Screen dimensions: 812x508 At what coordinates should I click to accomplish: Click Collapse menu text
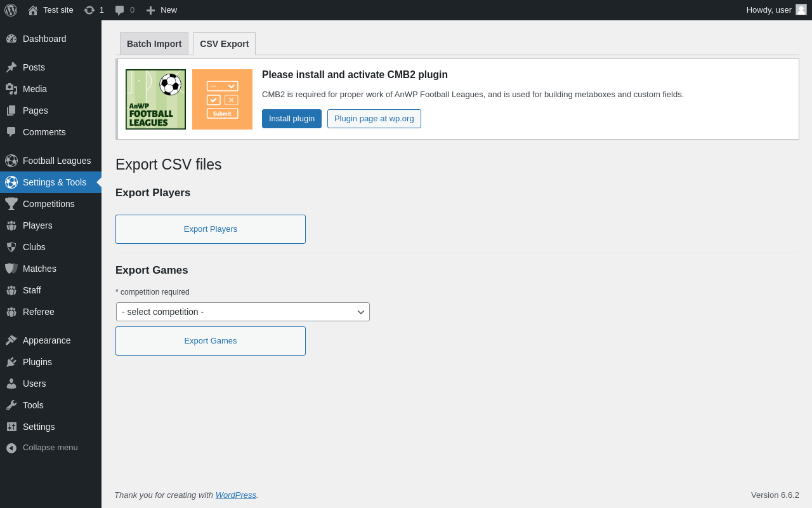coord(50,448)
